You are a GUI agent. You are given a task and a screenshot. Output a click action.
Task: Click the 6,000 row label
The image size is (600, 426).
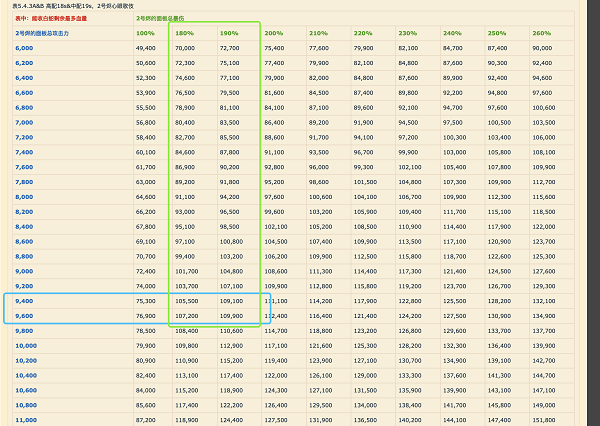click(25, 47)
